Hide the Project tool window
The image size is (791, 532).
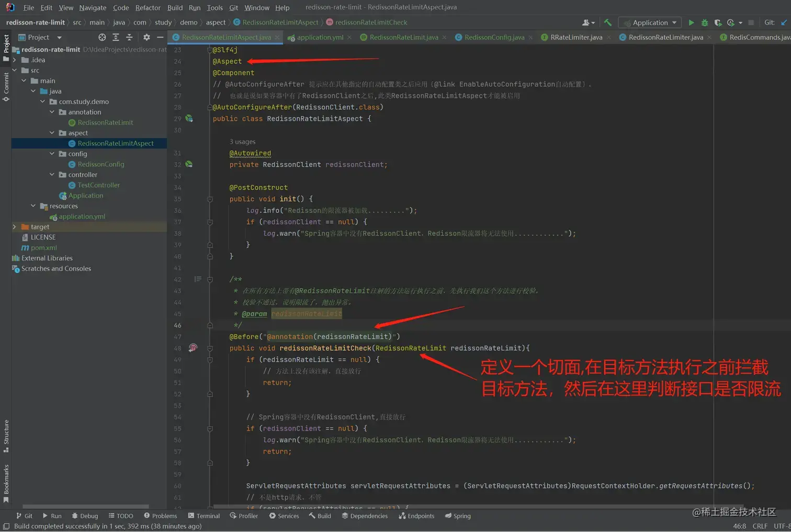160,37
